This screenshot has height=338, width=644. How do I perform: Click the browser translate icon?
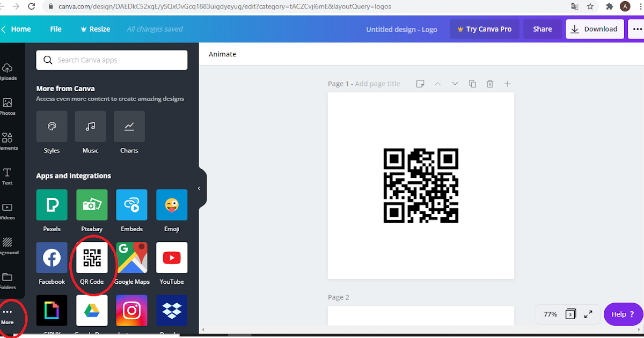(x=574, y=6)
